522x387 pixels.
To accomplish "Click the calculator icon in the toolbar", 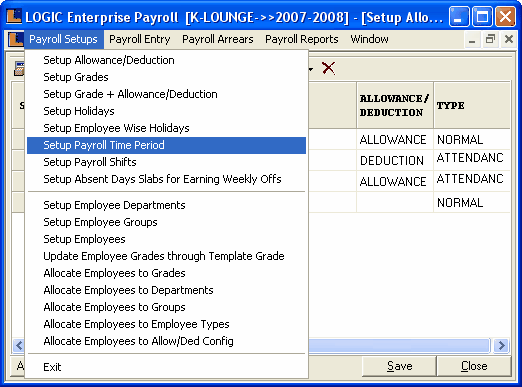I will click(x=19, y=69).
